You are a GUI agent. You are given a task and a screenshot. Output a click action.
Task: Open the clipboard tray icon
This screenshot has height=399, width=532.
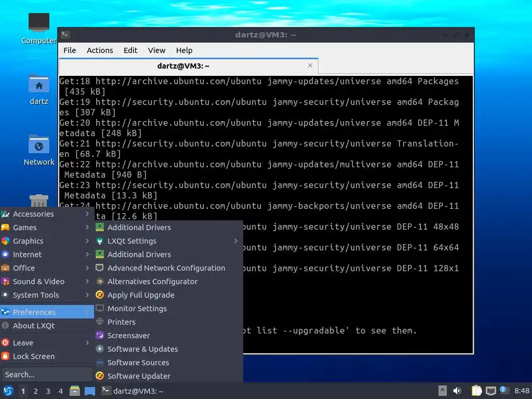(x=476, y=391)
